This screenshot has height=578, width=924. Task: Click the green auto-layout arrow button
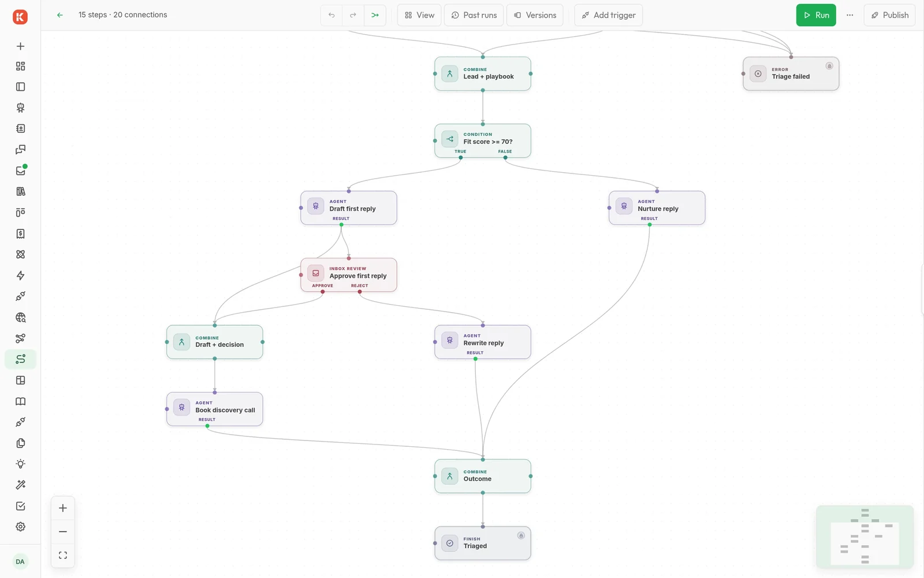375,15
